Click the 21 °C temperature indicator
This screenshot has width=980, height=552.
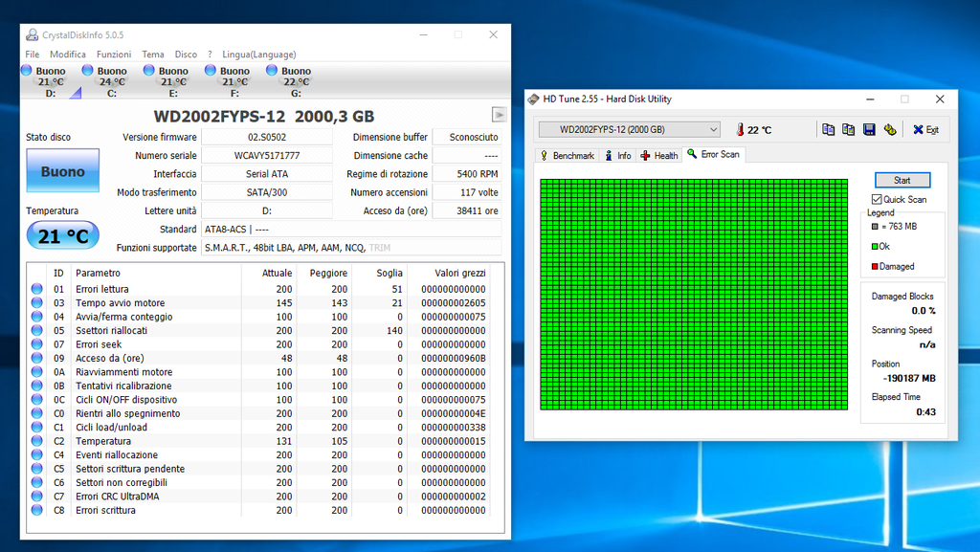point(62,235)
